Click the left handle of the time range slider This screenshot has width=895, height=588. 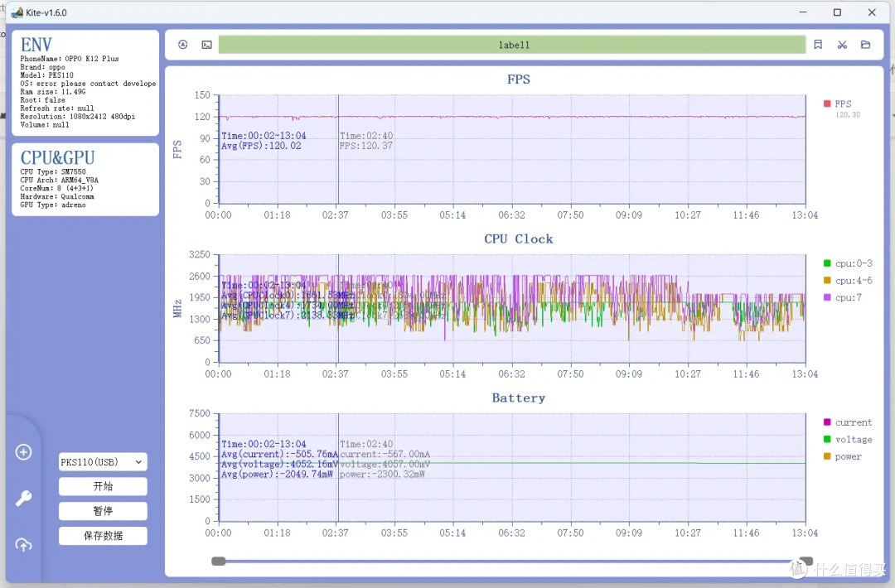[219, 561]
